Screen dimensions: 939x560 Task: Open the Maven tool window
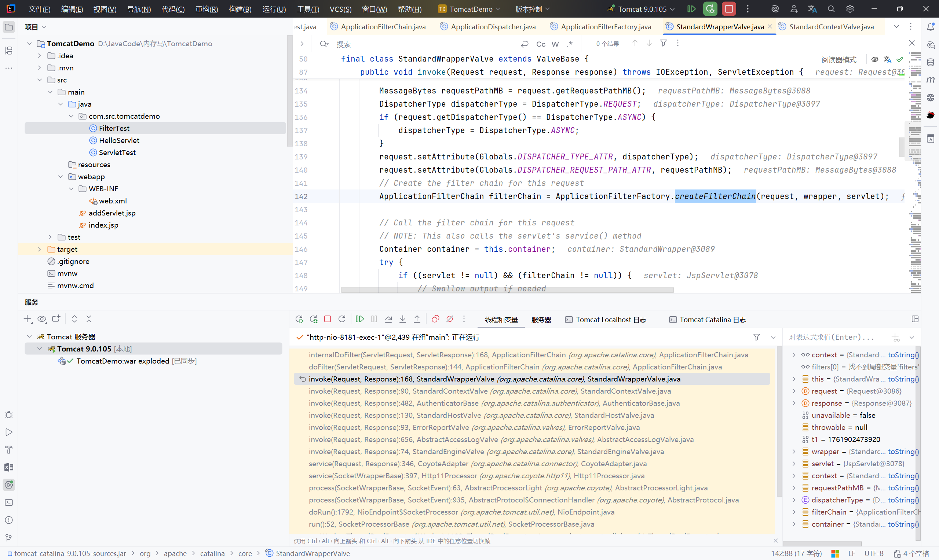930,80
